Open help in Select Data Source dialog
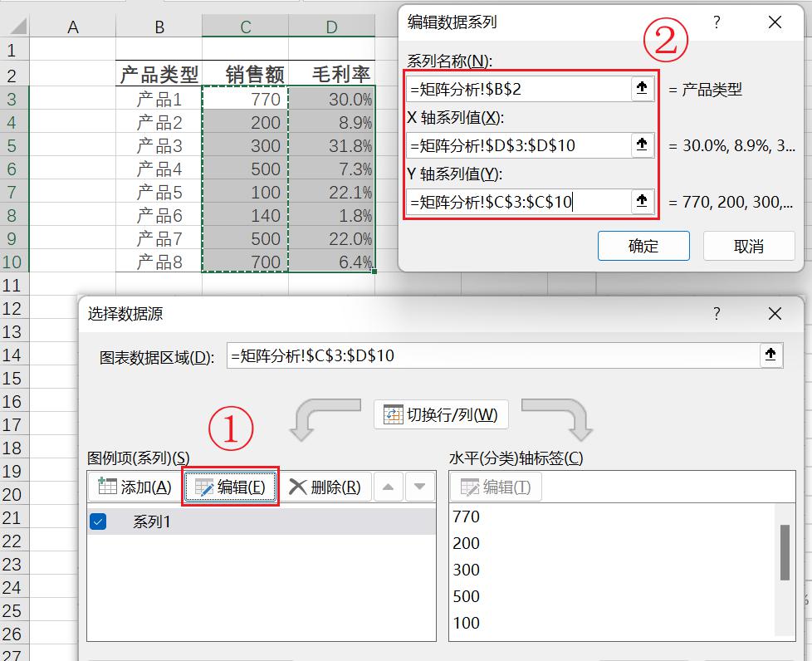Image resolution: width=812 pixels, height=661 pixels. 717,313
